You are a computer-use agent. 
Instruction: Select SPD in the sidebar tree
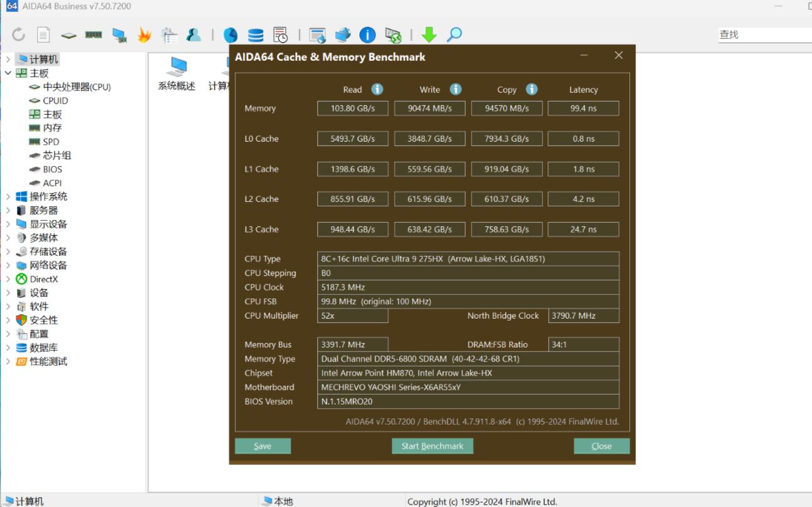tap(51, 142)
